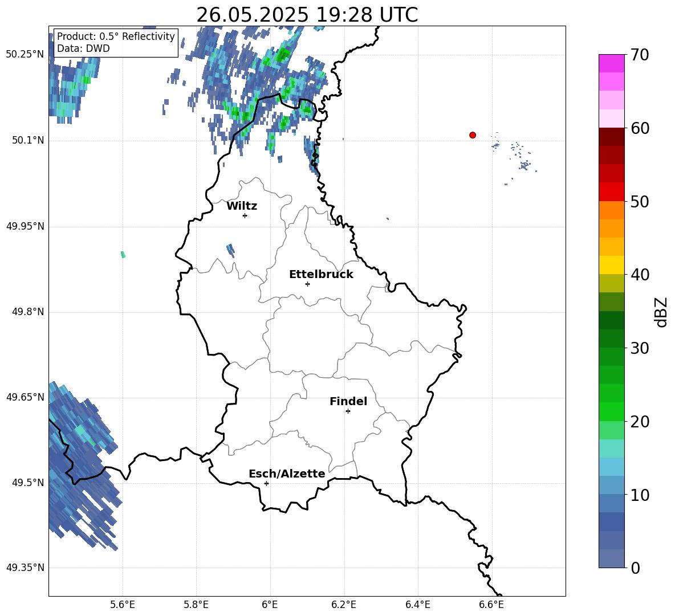Click the Ettelbruck station cross marker
675x616 pixels.
307,284
